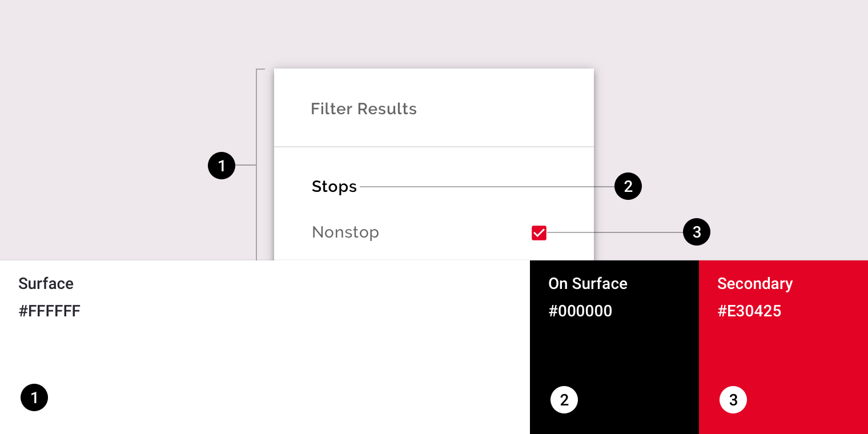This screenshot has width=868, height=434.
Task: Select the Filter Results header
Action: [x=364, y=108]
